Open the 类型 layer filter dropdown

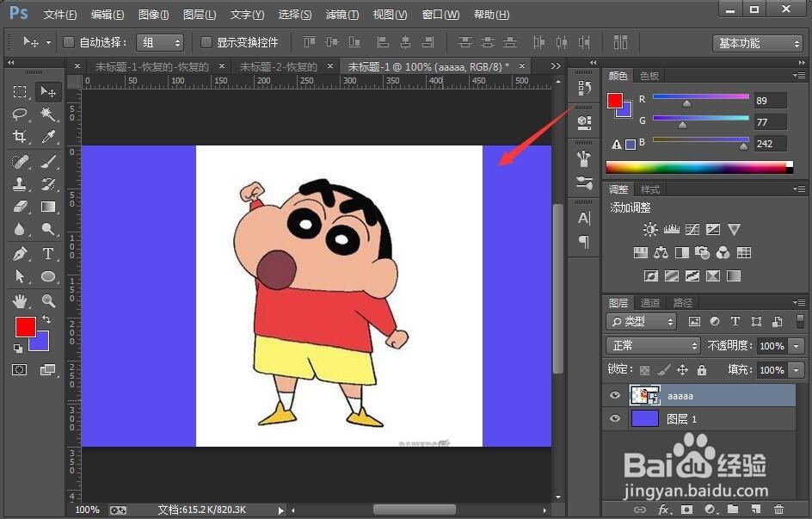point(642,322)
